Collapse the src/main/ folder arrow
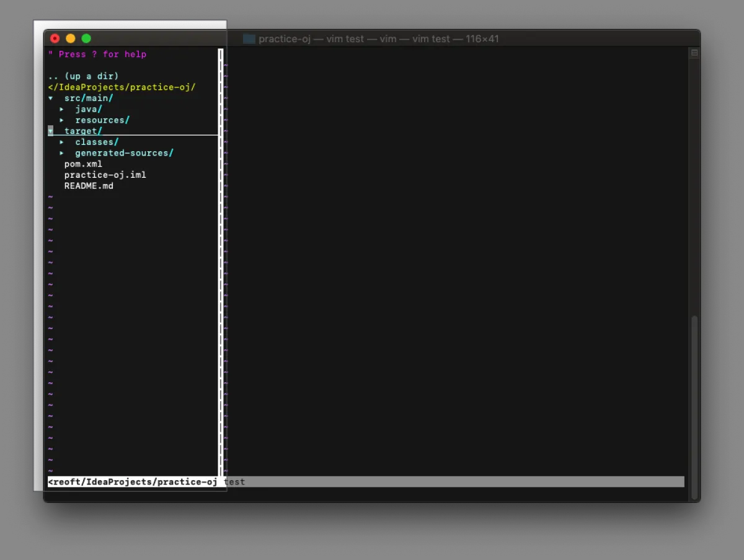The height and width of the screenshot is (560, 744). click(x=51, y=98)
